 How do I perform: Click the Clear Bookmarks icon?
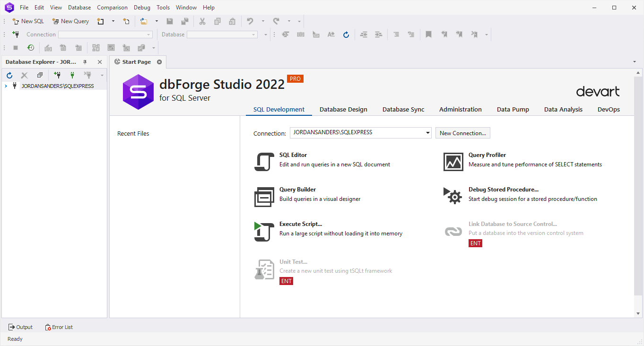pos(474,34)
